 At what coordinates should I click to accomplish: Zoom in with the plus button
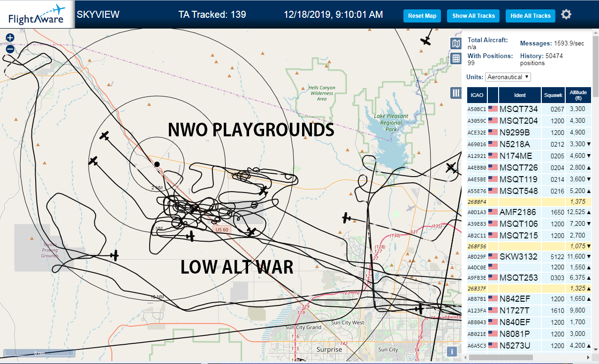[10, 38]
